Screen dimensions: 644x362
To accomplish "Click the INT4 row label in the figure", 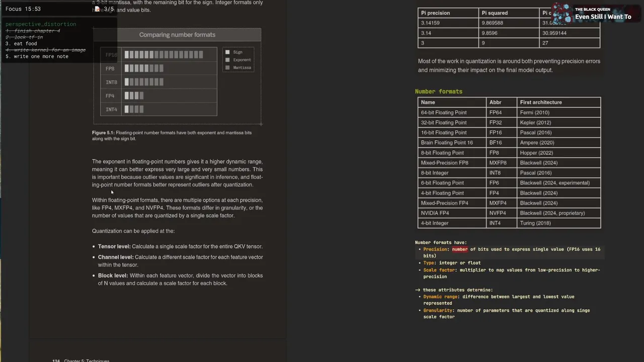I will (111, 109).
